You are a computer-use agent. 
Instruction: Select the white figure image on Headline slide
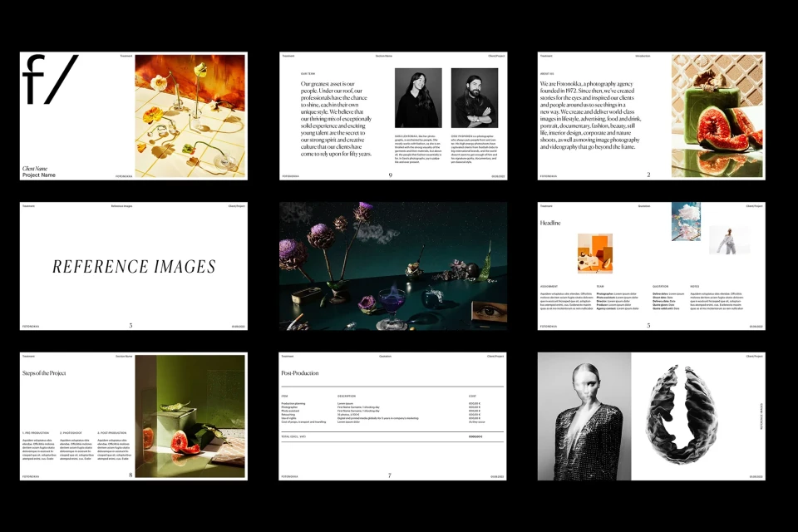[x=729, y=239]
